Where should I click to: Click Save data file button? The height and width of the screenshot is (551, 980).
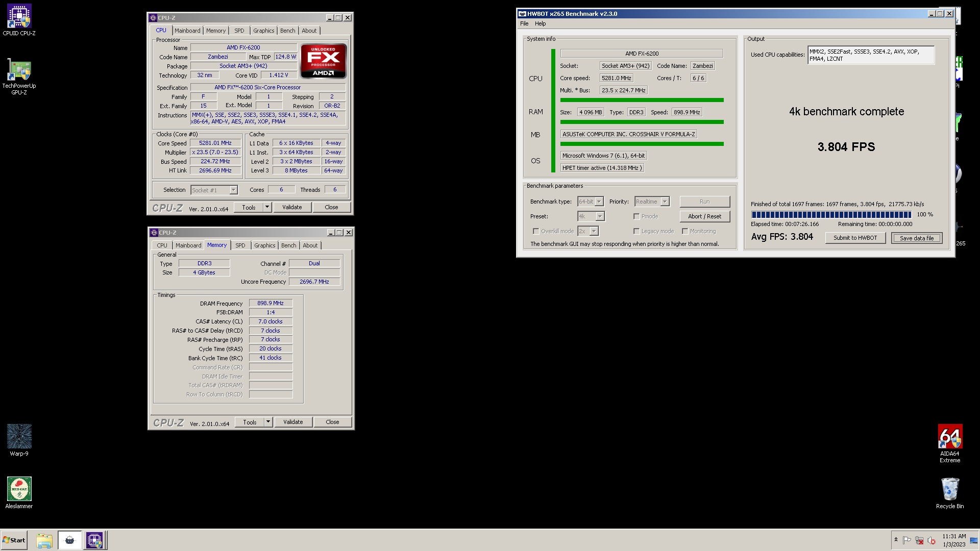click(916, 238)
